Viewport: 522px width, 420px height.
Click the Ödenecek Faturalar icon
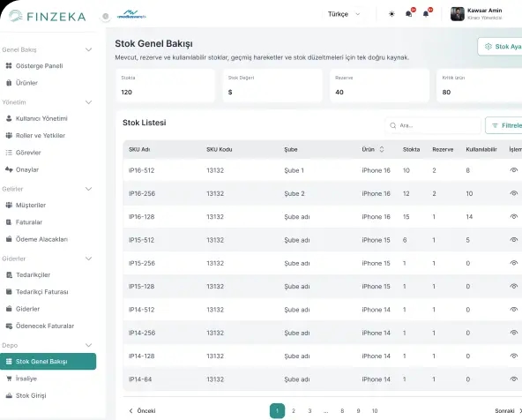pos(9,326)
